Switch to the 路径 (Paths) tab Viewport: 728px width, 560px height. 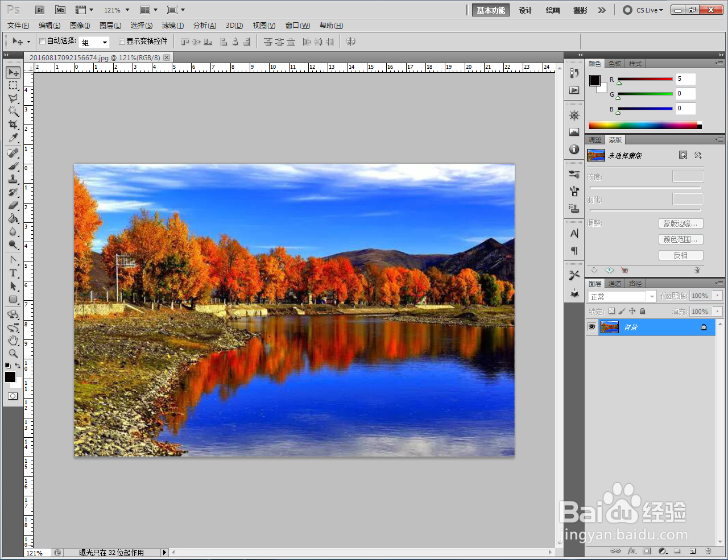tap(635, 284)
